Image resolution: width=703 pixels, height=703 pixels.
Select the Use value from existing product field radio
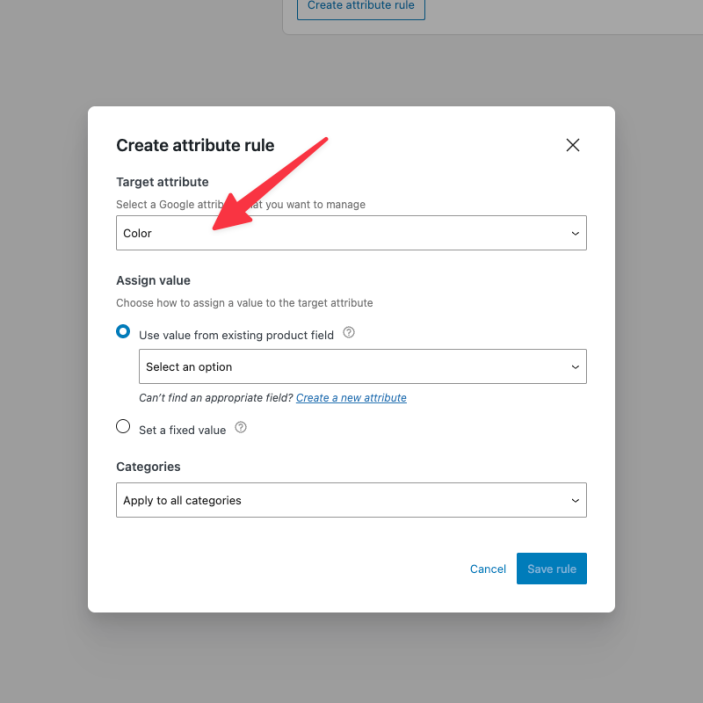click(123, 332)
